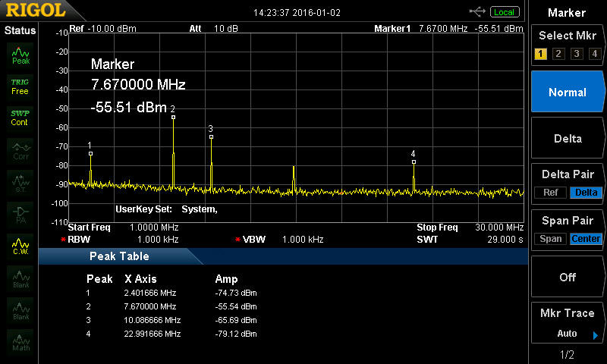Click the Math trace status icon
This screenshot has width=607, height=364.
pos(20,342)
